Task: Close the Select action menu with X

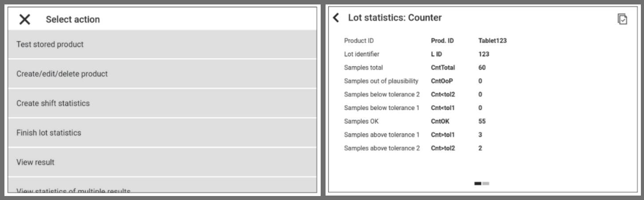Action: [x=25, y=20]
